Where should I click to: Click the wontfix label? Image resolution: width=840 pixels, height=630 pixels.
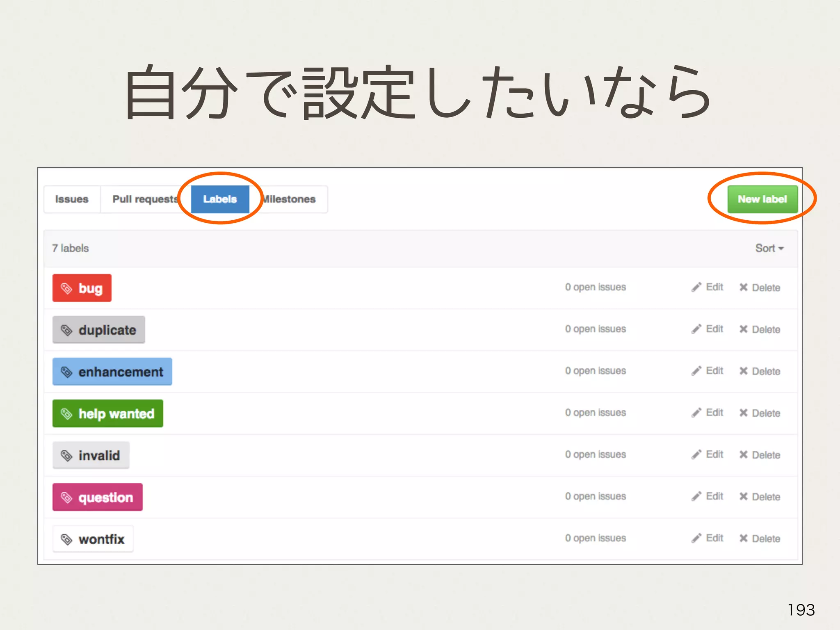[93, 539]
